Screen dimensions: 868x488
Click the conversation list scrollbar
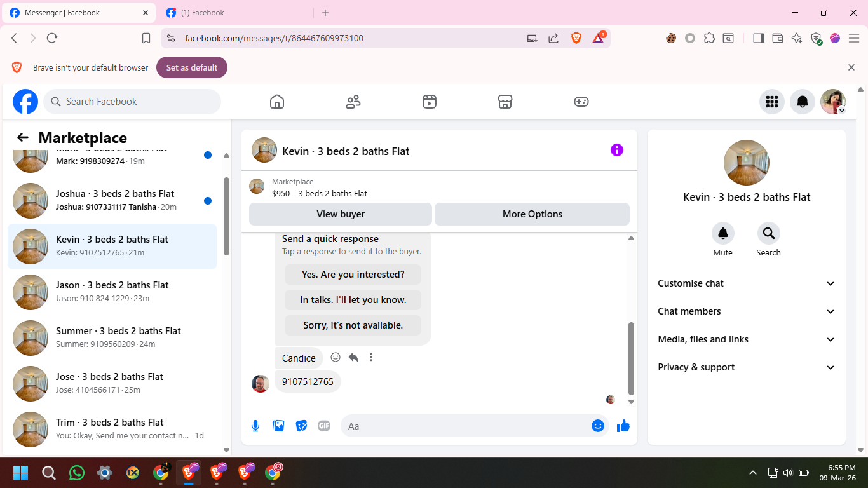[227, 216]
